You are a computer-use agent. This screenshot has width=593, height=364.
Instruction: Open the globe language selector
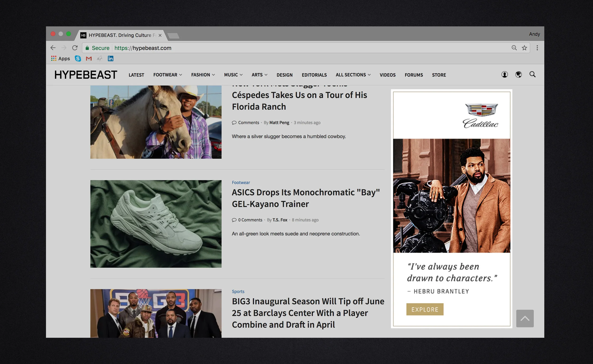[518, 75]
